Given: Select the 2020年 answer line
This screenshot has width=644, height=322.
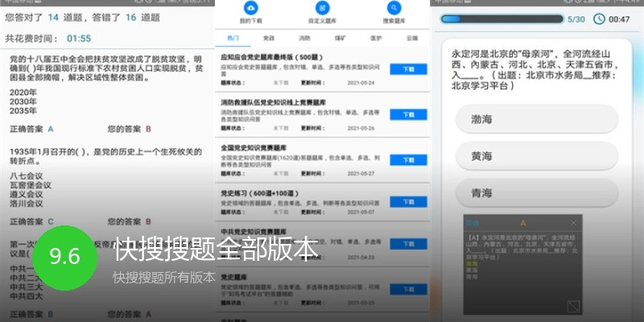Looking at the screenshot, I should [23, 92].
